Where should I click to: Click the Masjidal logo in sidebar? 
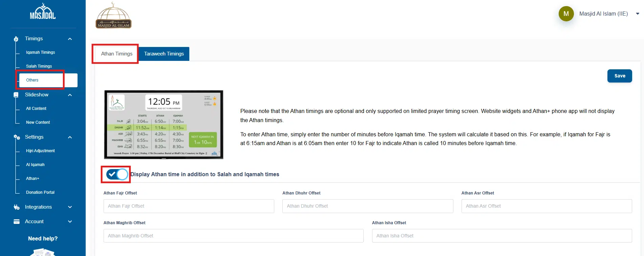pyautogui.click(x=43, y=11)
